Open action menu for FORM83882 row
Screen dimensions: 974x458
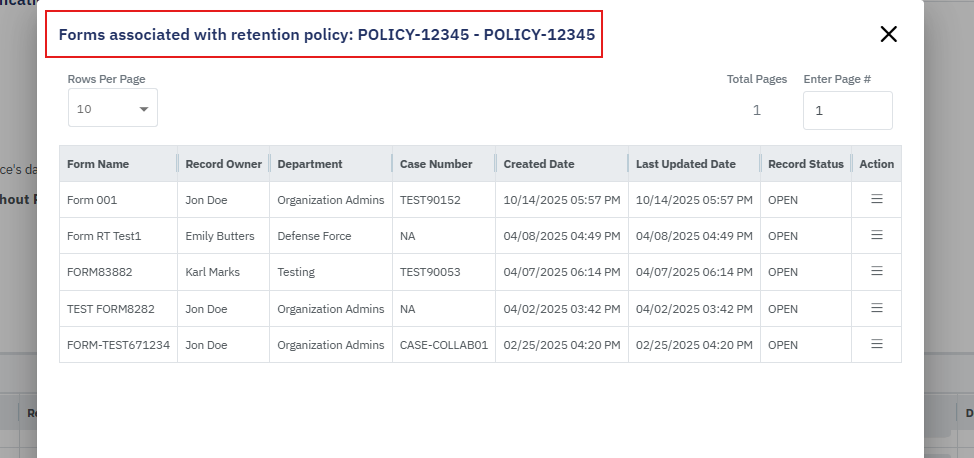(876, 271)
